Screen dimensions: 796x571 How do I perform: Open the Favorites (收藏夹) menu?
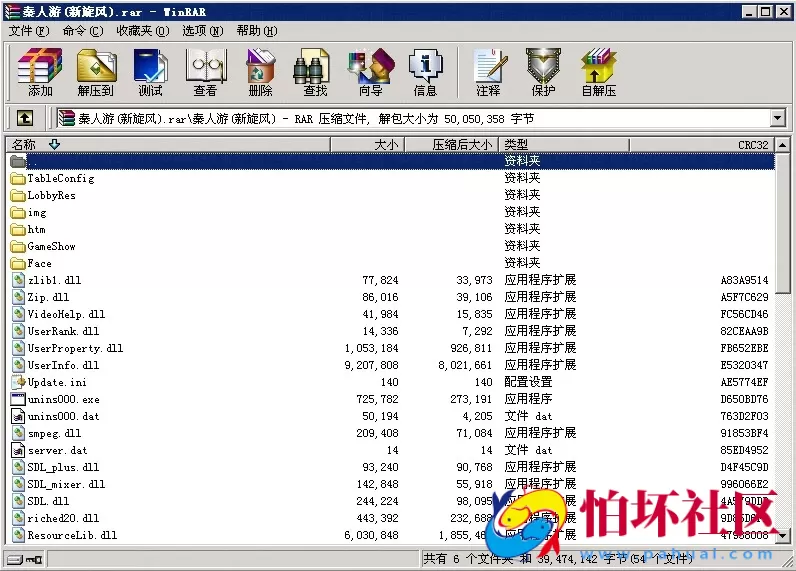pyautogui.click(x=143, y=31)
